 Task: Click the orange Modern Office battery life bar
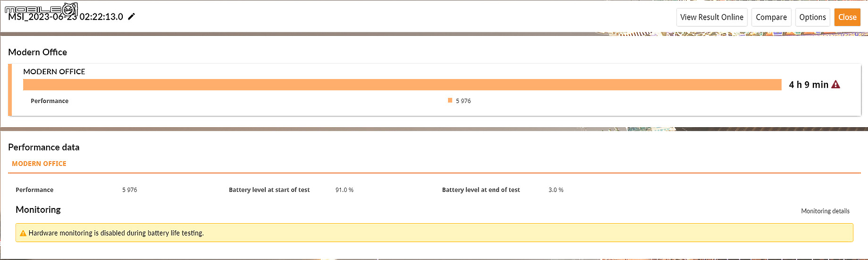point(402,84)
